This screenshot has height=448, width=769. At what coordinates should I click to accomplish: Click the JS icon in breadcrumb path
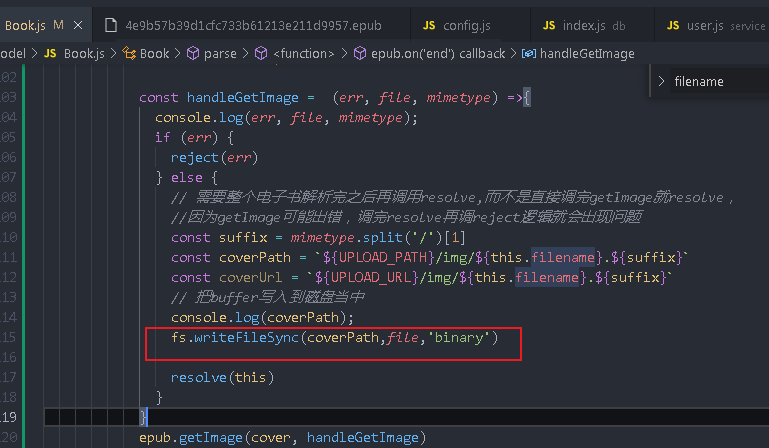[x=50, y=53]
